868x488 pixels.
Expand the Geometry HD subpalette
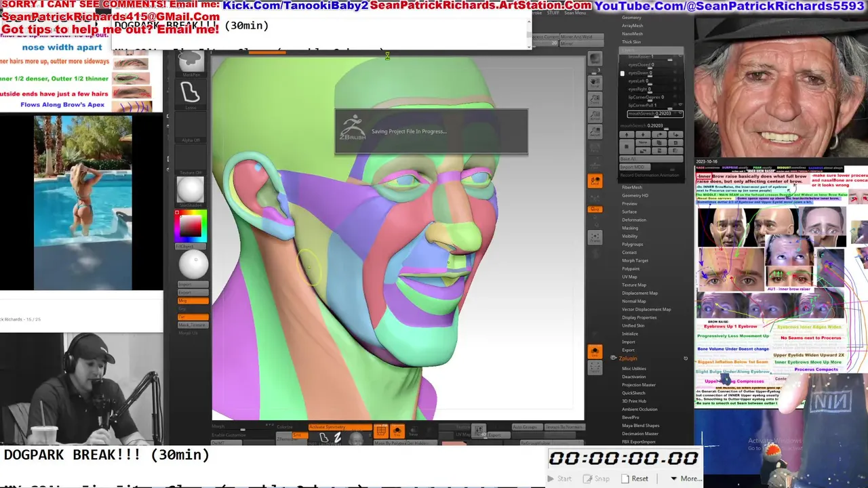(x=635, y=195)
